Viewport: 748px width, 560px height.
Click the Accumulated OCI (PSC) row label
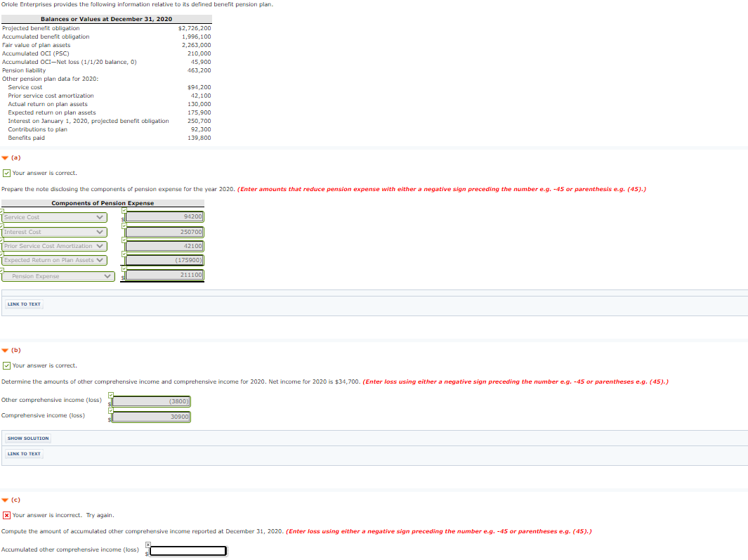(36, 54)
